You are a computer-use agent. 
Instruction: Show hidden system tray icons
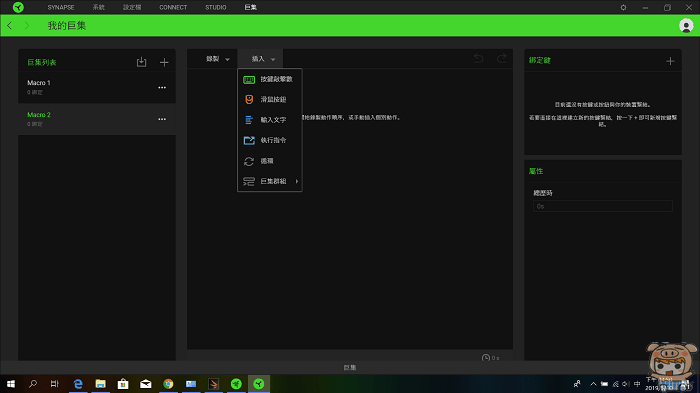(593, 384)
